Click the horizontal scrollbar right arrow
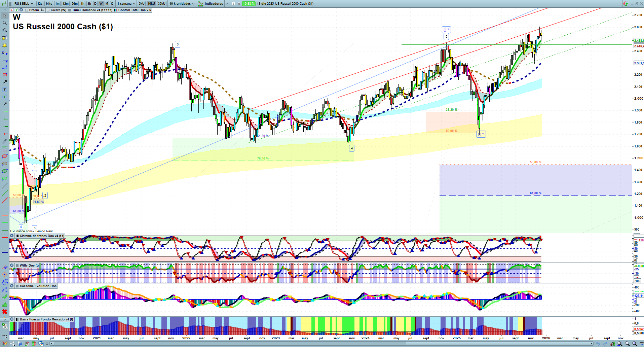Image resolution: width=644 pixels, height=347 pixels. tap(592, 344)
